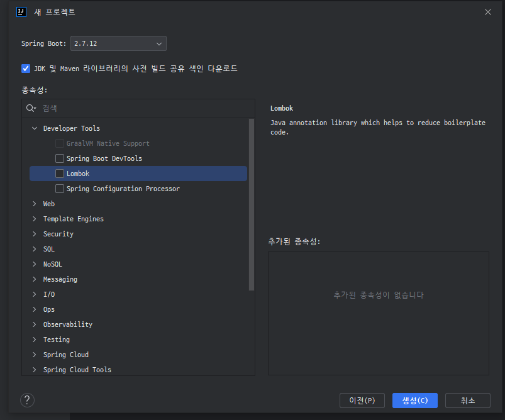Collapse the Developer Tools group
This screenshot has height=420, width=505.
[x=35, y=128]
